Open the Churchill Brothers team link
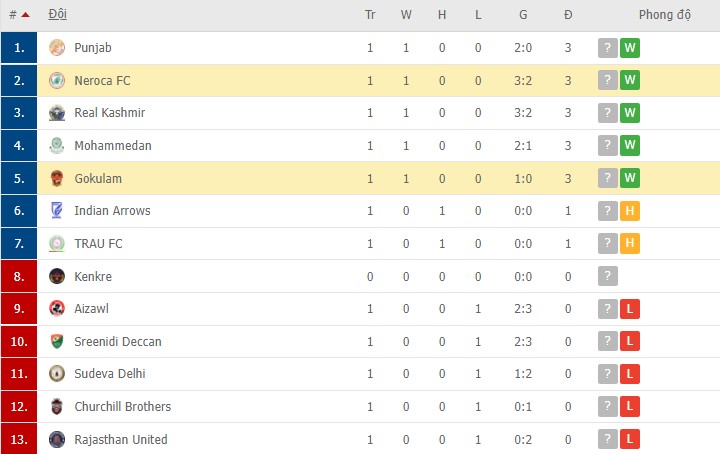The height and width of the screenshot is (454, 720). point(122,407)
